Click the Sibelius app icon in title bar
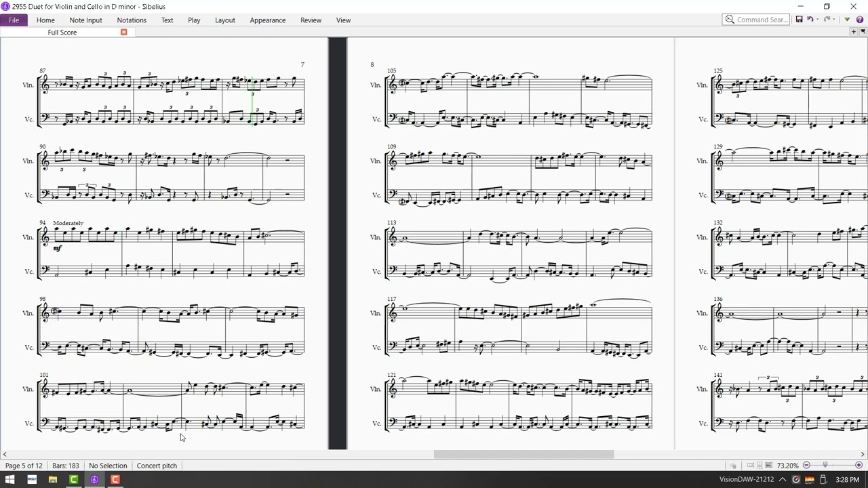The image size is (868, 488). 5,6
